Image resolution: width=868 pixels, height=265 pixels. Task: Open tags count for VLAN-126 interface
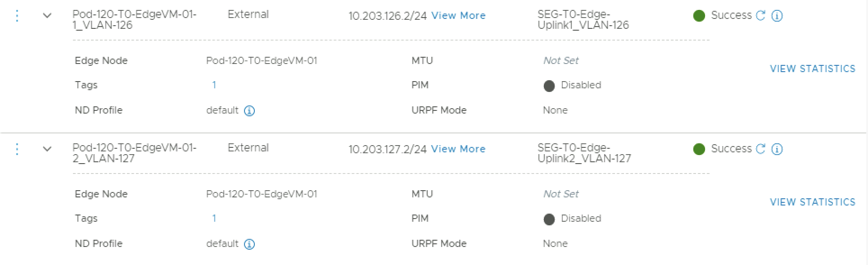coord(214,85)
